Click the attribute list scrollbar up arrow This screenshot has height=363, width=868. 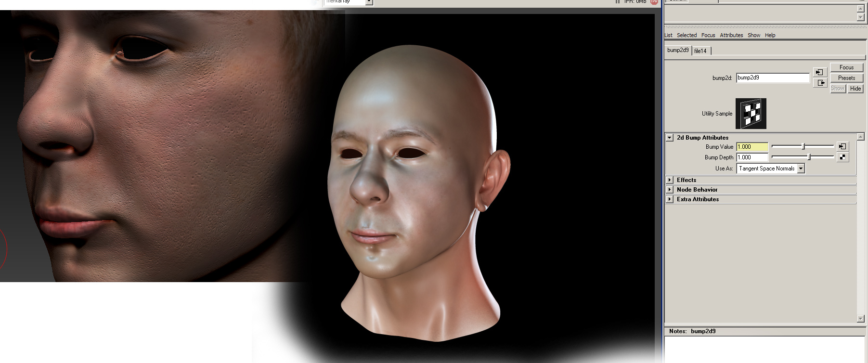pyautogui.click(x=861, y=138)
